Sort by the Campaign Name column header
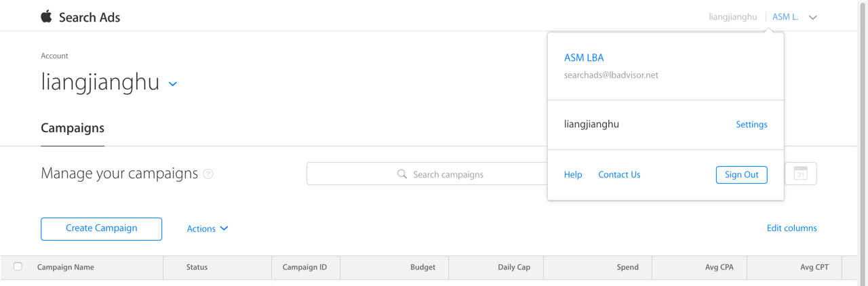The width and height of the screenshot is (868, 286). pos(66,267)
